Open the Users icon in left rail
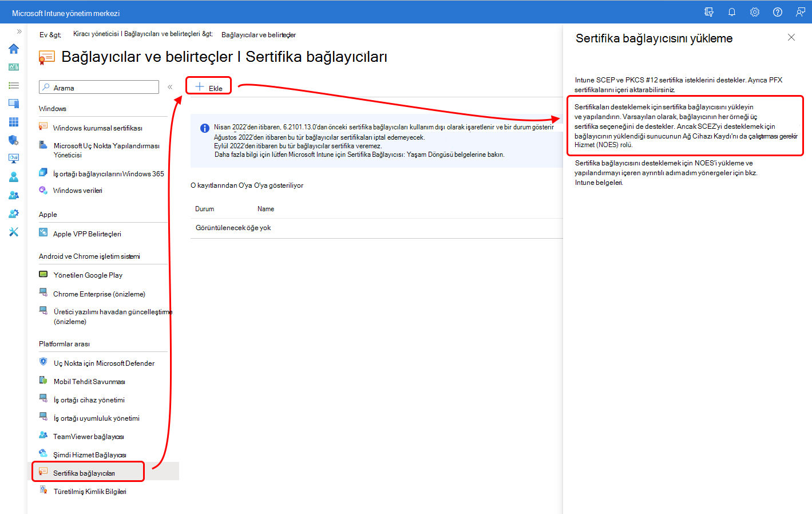The image size is (812, 514). point(14,177)
